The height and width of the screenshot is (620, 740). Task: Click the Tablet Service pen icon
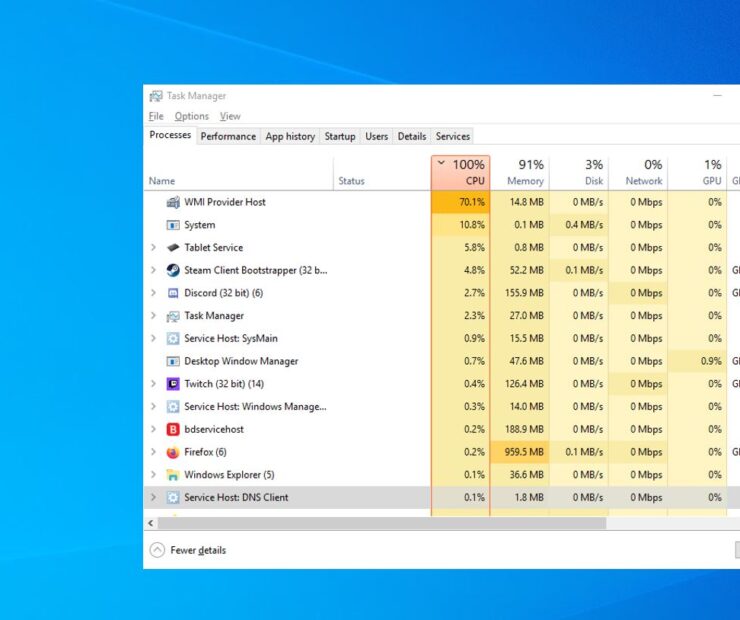coord(173,247)
